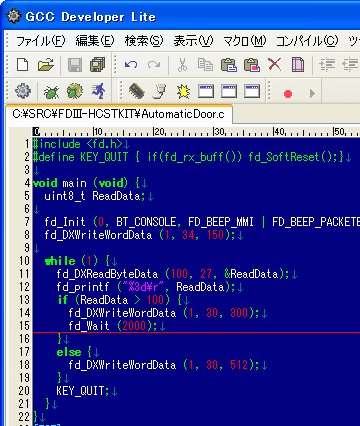Screen dimensions: 360x426
Task: Delete with the red X icon
Action: point(274,64)
